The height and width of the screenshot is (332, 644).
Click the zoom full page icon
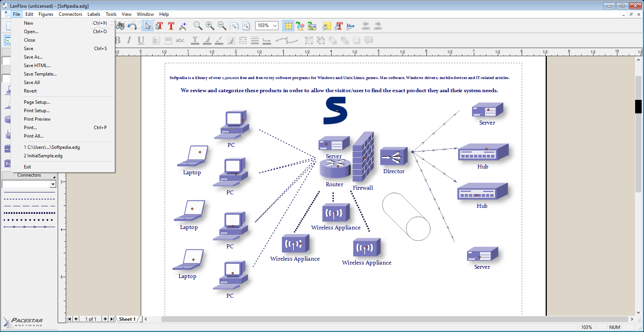246,26
